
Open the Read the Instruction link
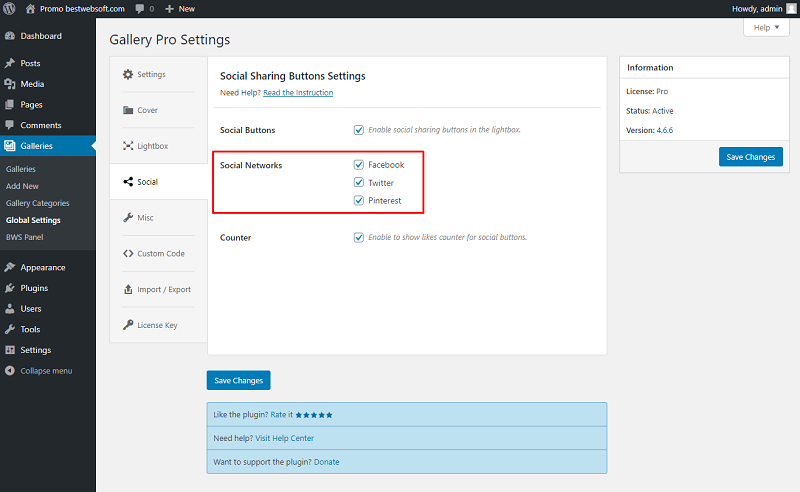298,92
